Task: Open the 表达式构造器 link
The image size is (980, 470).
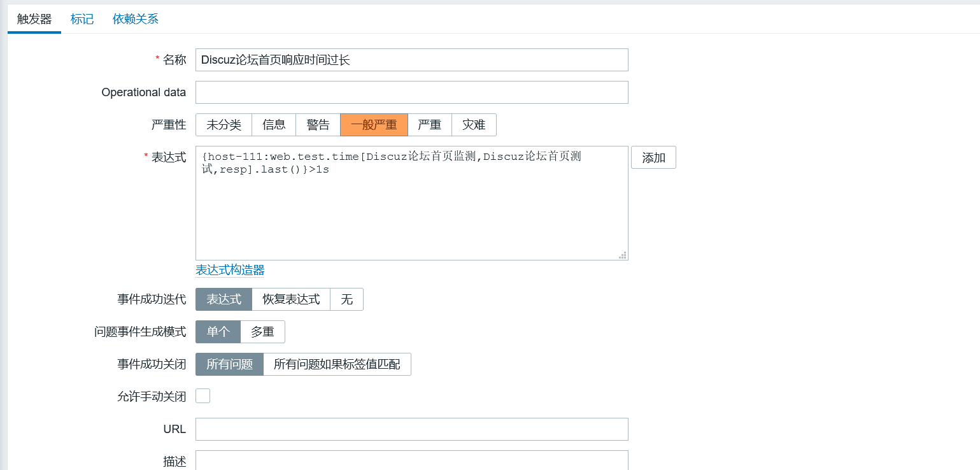Action: 230,270
